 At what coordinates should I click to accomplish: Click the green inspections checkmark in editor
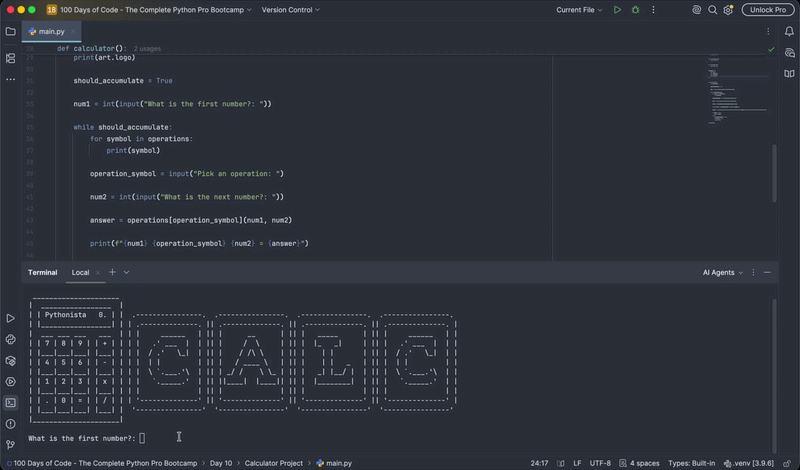coord(771,50)
